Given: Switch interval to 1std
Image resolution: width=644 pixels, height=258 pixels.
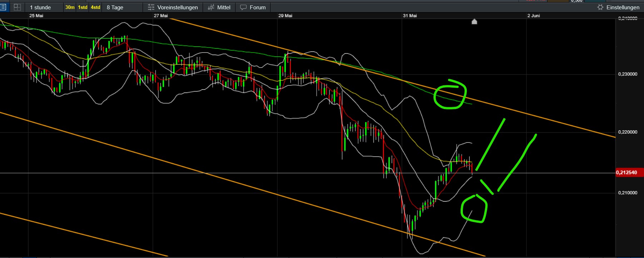Looking at the screenshot, I should (83, 7).
